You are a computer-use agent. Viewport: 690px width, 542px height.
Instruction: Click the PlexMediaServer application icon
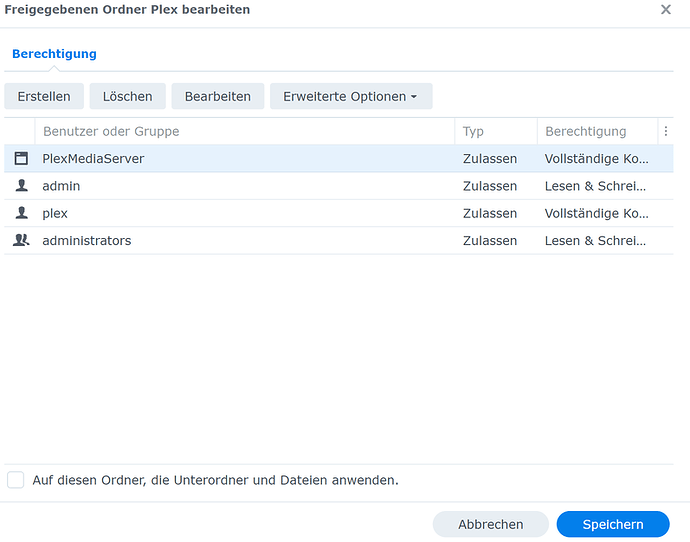coord(21,158)
